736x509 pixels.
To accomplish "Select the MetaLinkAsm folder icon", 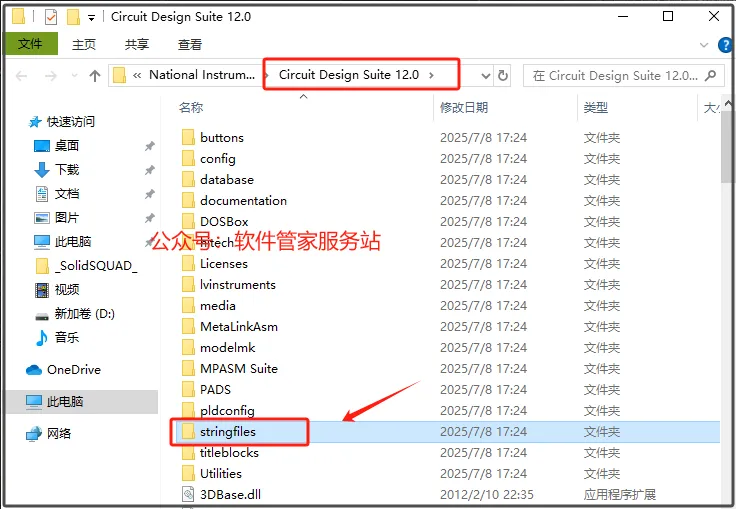I will (x=188, y=326).
